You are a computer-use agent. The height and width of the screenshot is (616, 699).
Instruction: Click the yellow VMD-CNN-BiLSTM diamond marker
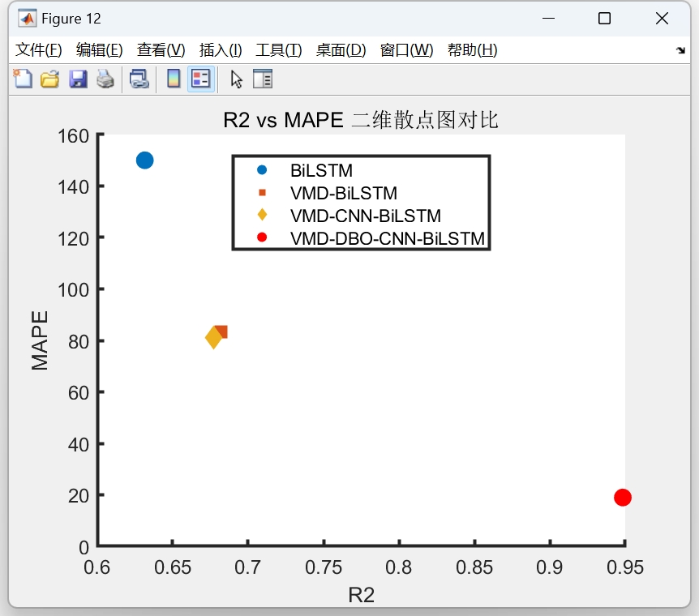(212, 338)
